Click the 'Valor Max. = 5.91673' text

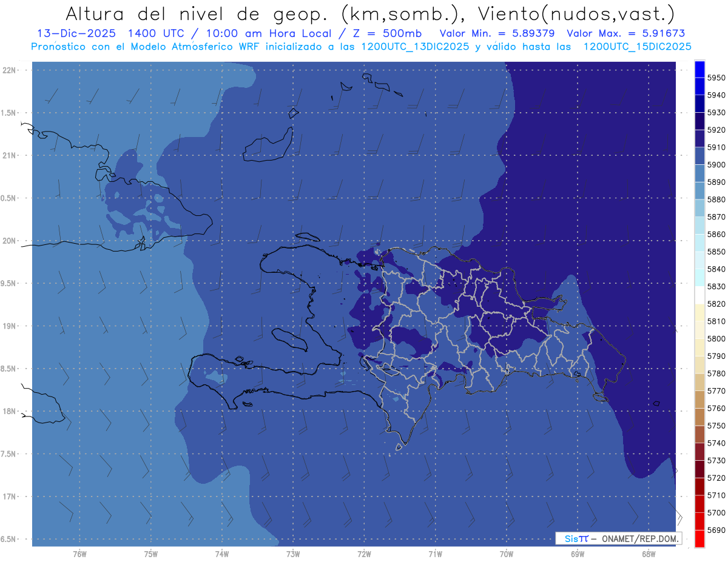pos(625,33)
